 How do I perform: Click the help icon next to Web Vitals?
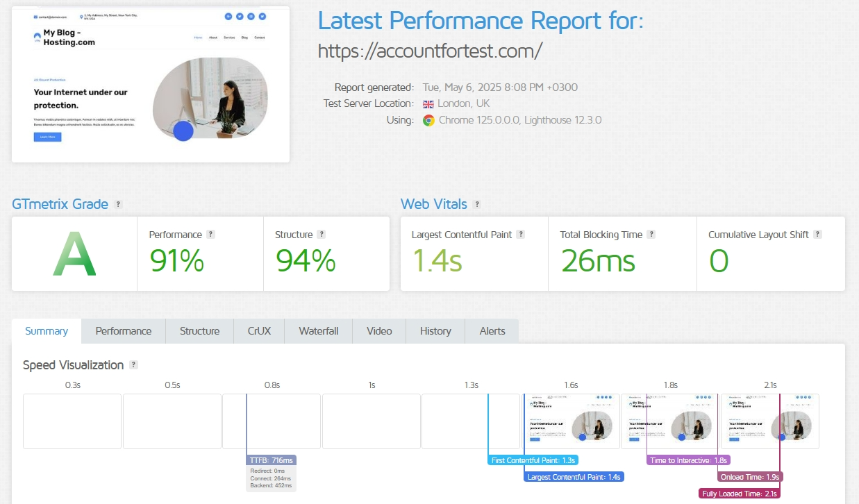(477, 204)
